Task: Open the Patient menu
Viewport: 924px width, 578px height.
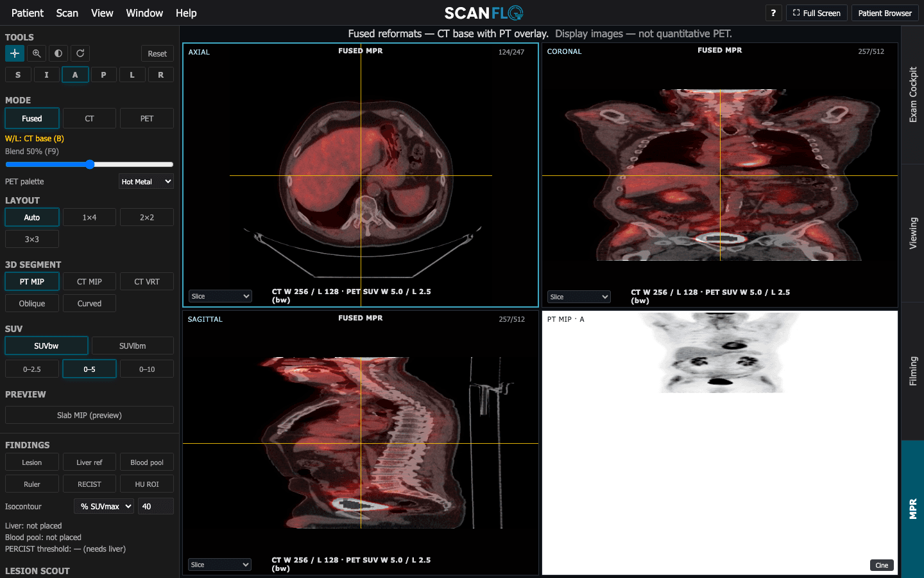Action: 28,13
